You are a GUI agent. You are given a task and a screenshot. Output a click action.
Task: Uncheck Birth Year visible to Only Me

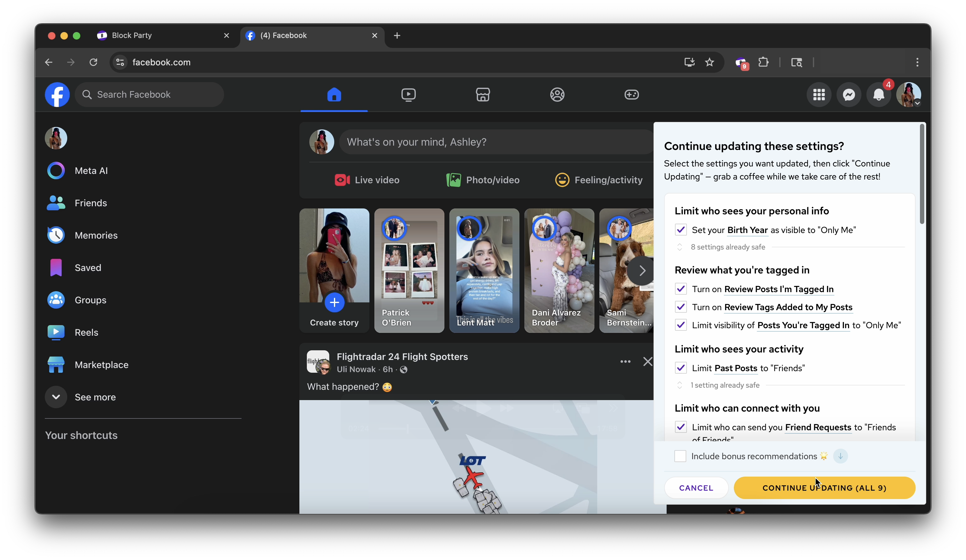[680, 230]
